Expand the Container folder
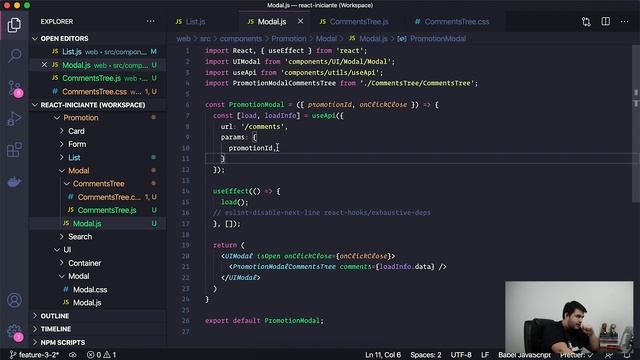640x360 pixels. point(84,263)
